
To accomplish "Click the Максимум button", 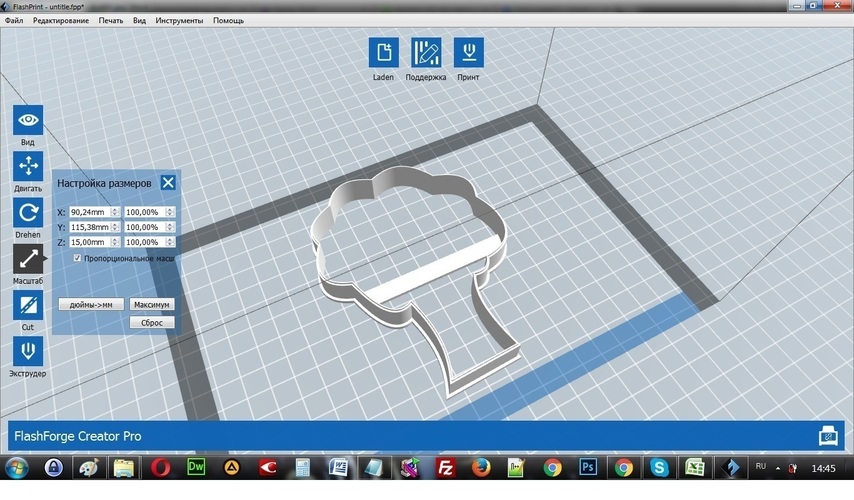I will 152,304.
